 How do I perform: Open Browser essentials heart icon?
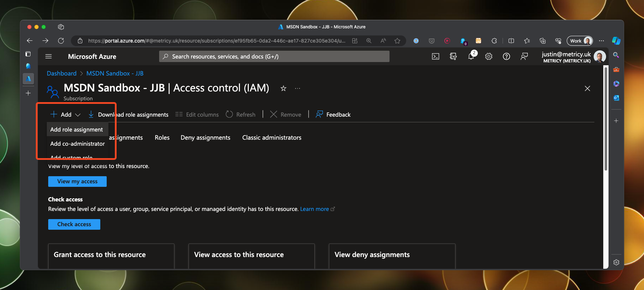point(558,41)
